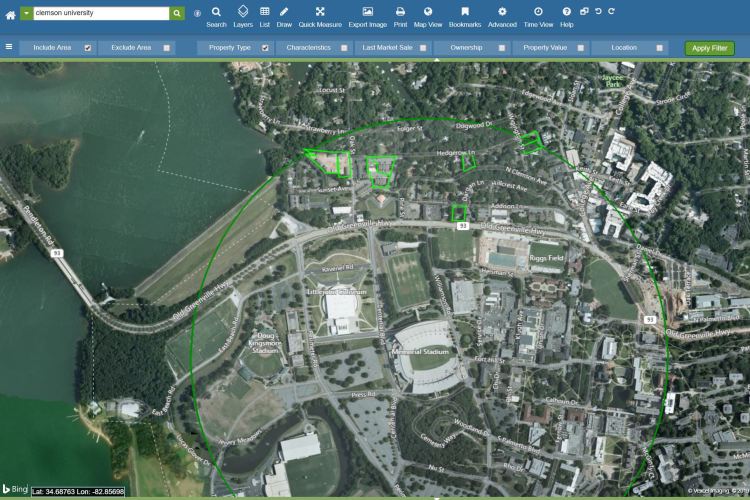
Task: Check the Last Market Sale checkbox
Action: [x=423, y=48]
